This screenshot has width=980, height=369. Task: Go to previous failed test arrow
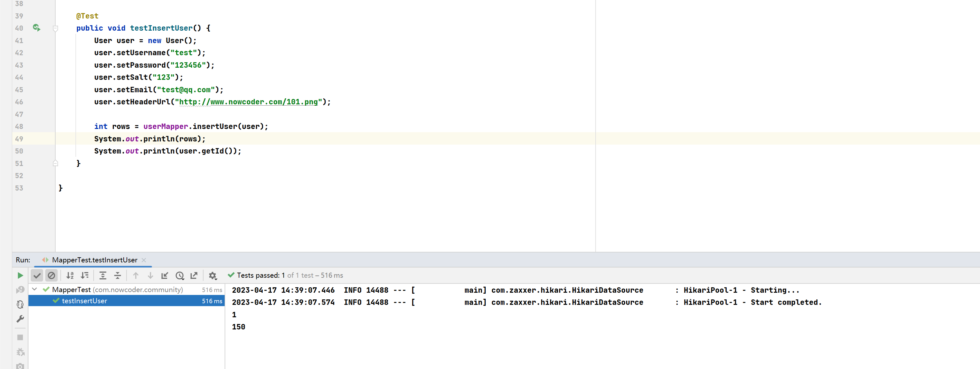136,275
